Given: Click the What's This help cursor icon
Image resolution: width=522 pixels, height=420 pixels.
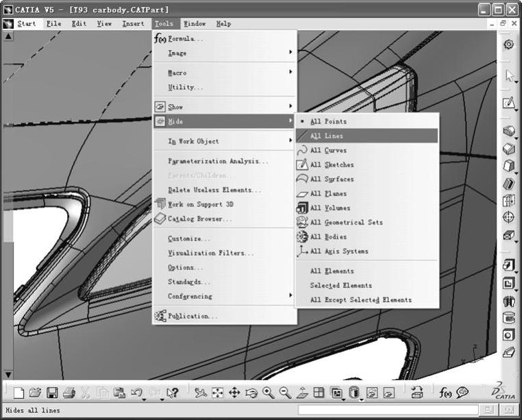Looking at the screenshot, I should click(173, 393).
